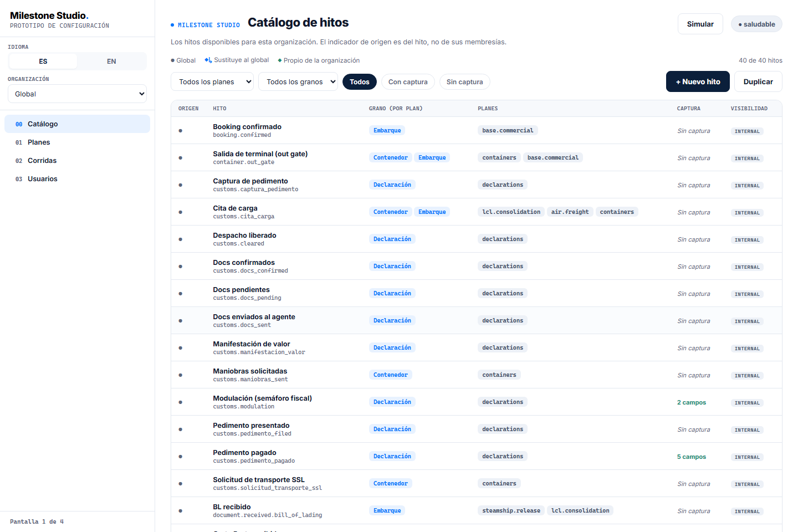Open 2 campos capture for Modulación
The image size is (798, 532).
point(691,402)
